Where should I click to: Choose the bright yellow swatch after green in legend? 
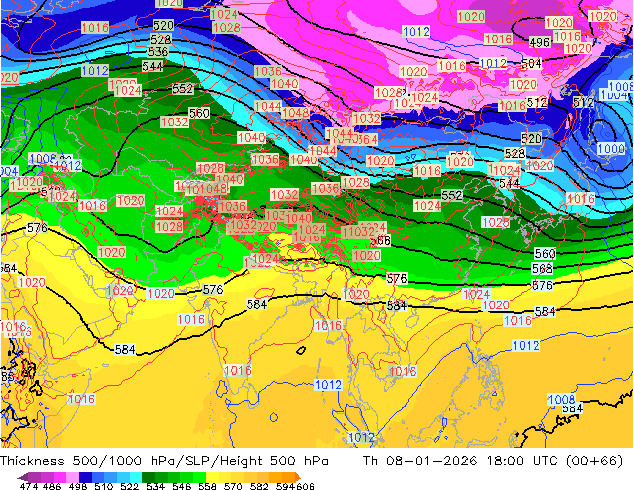click(x=212, y=477)
